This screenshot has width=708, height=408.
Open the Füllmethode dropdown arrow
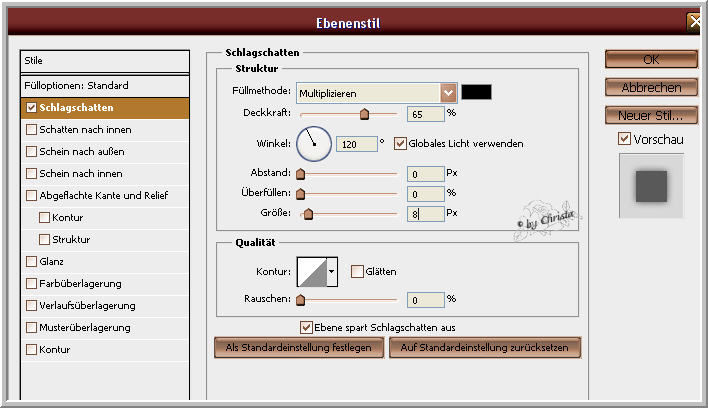click(x=448, y=93)
